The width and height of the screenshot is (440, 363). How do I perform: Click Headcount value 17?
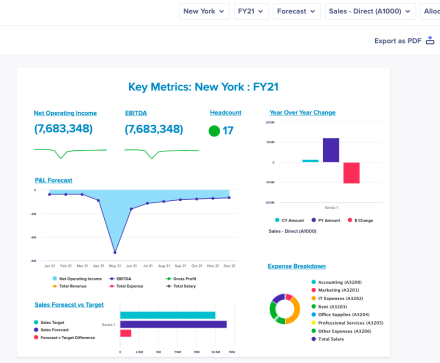click(x=228, y=131)
